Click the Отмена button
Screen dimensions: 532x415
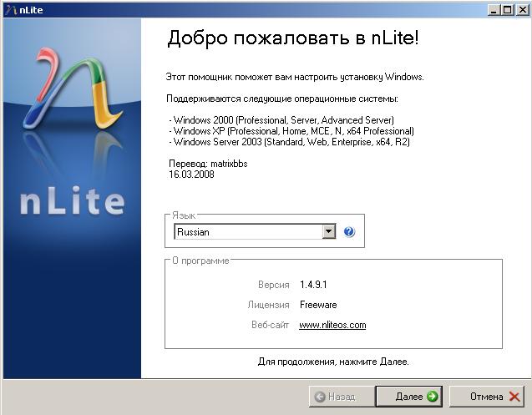coord(489,396)
